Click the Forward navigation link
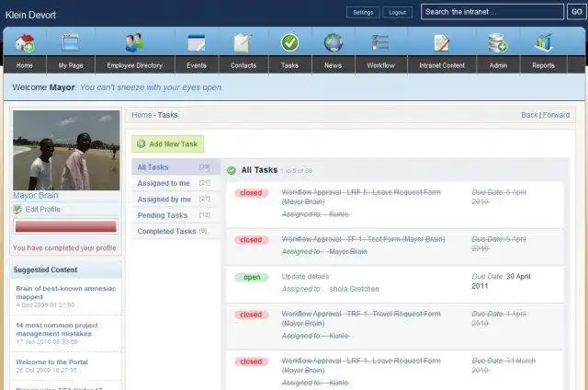Viewport: 588px width, 390px height. pyautogui.click(x=556, y=115)
